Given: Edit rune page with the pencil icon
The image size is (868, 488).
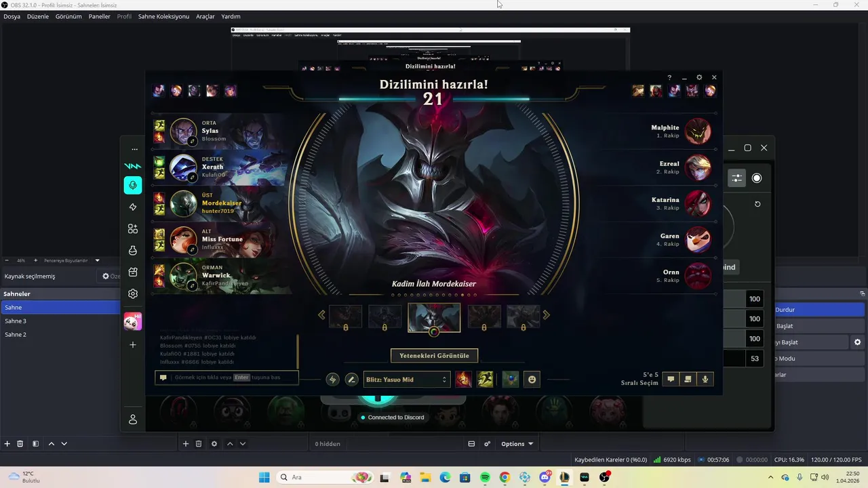Looking at the screenshot, I should pyautogui.click(x=351, y=380).
